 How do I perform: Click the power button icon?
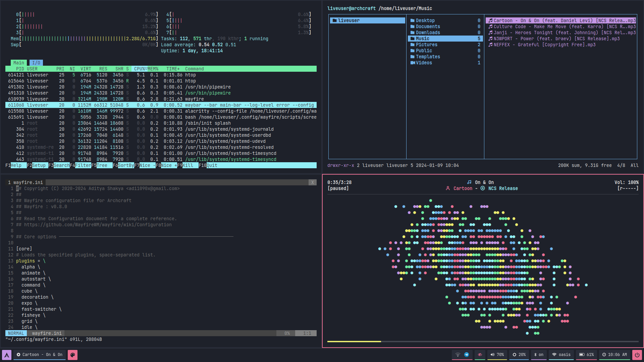pyautogui.click(x=637, y=355)
